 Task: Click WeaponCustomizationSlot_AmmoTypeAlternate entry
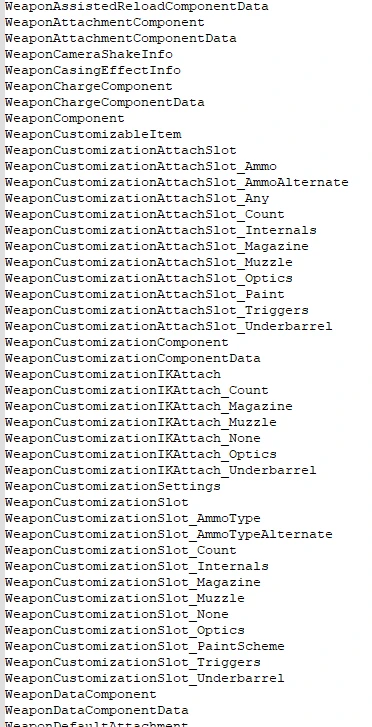pos(168,534)
